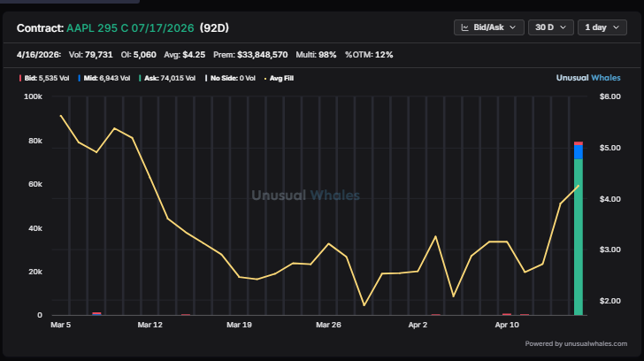Image resolution: width=644 pixels, height=361 pixels.
Task: Click the 4/16/2026 date label
Action: 39,55
